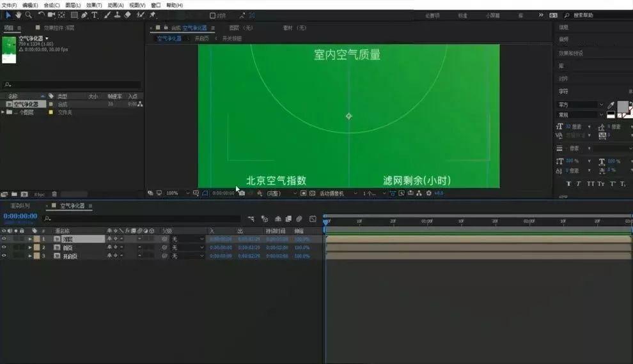Image resolution: width=633 pixels, height=364 pixels.
Task: Open the font family dropdown in Character panel
Action: [x=581, y=104]
